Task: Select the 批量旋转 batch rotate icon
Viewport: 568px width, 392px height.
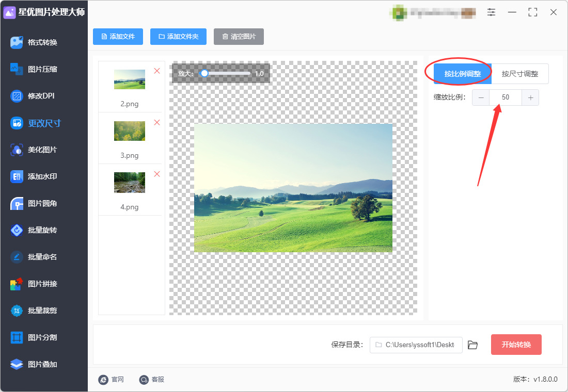Action: coord(17,230)
